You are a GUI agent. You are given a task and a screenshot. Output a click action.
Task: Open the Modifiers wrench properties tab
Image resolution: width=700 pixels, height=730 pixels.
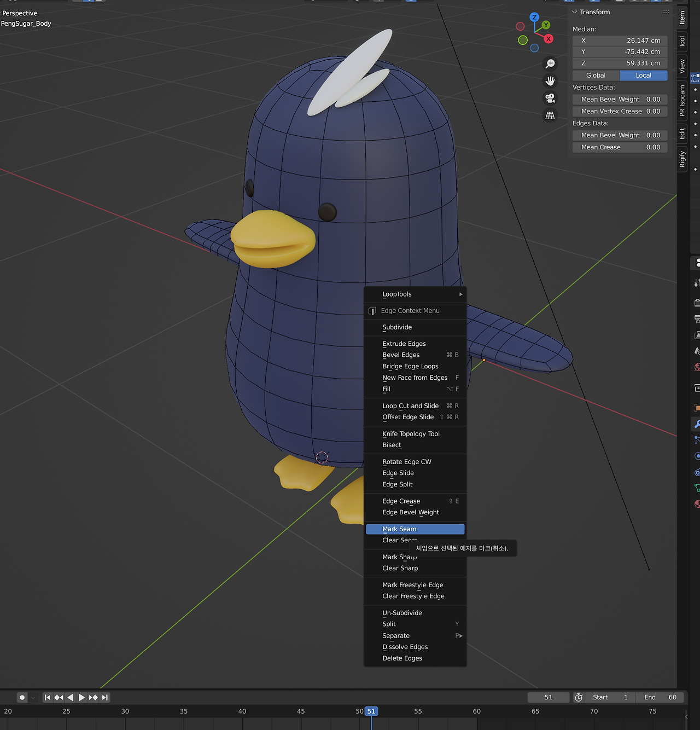pyautogui.click(x=697, y=424)
